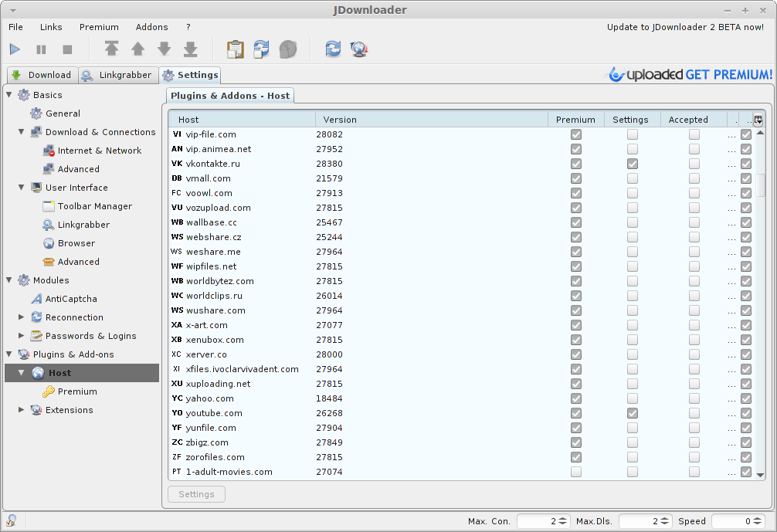Collapse the Basics tree section

[9, 94]
